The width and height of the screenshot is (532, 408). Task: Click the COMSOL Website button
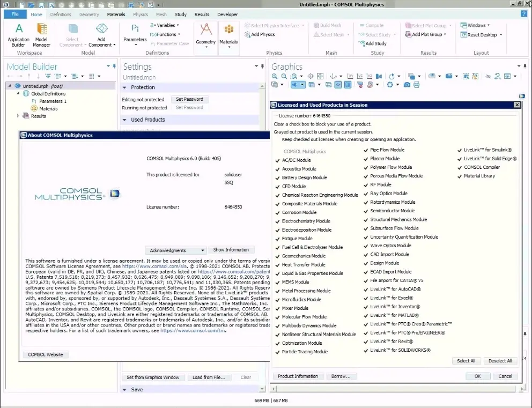[x=46, y=355]
